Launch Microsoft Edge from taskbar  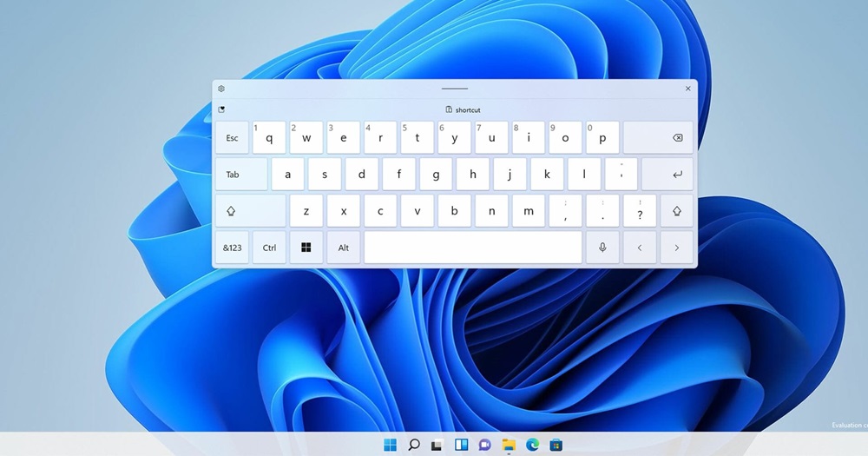(532, 445)
